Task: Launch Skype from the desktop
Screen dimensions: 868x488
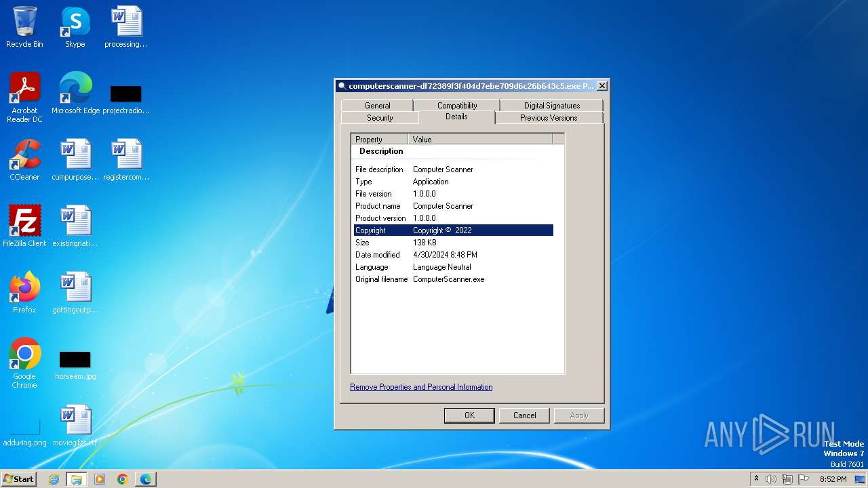Action: pyautogui.click(x=75, y=27)
